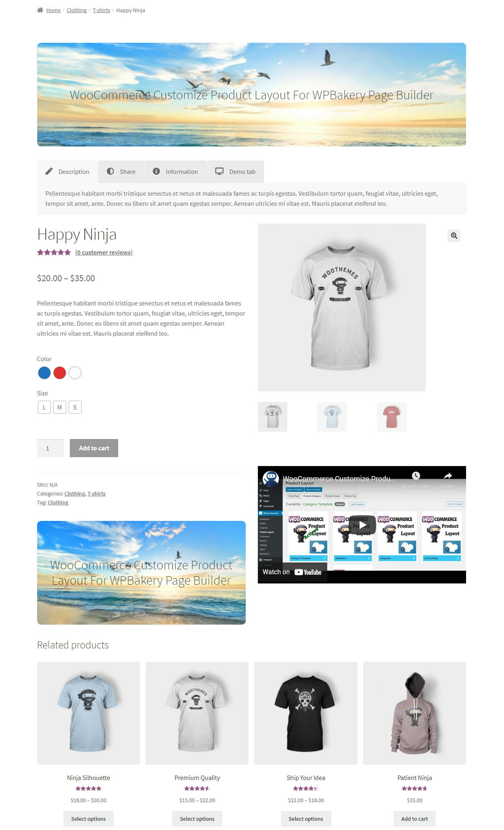Select size S option
The height and width of the screenshot is (830, 504).
click(x=75, y=407)
